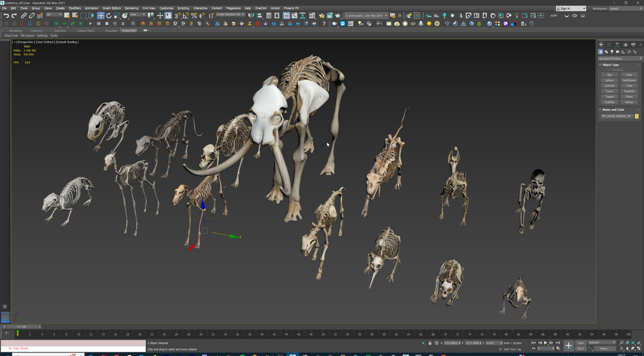Image resolution: width=644 pixels, height=356 pixels.
Task: Toggle Isolate Selection in status bar
Action: pyautogui.click(x=423, y=343)
